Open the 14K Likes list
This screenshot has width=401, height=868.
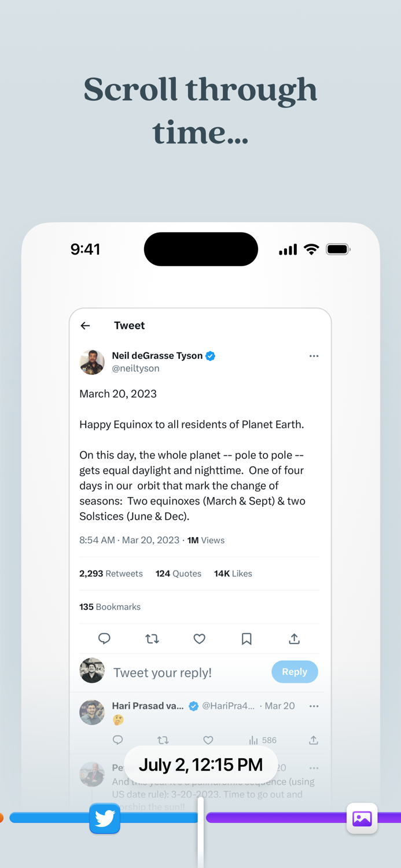(233, 573)
